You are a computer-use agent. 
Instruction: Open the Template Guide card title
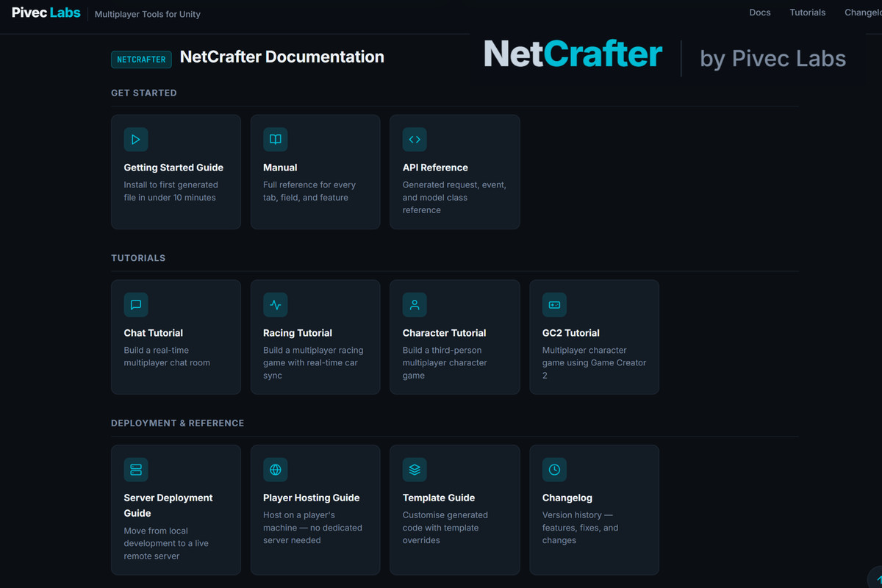pyautogui.click(x=439, y=498)
